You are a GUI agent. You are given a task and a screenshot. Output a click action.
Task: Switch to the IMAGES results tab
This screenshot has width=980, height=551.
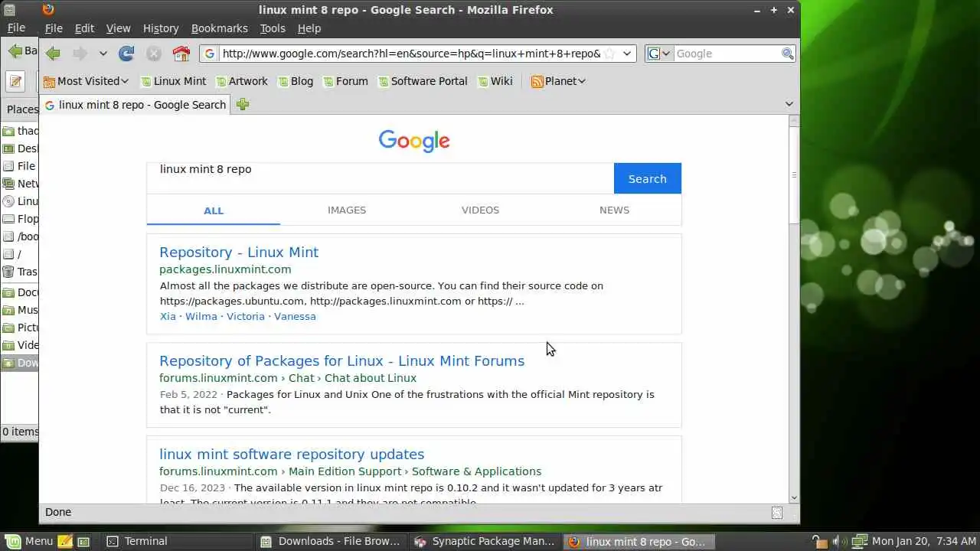click(x=347, y=210)
